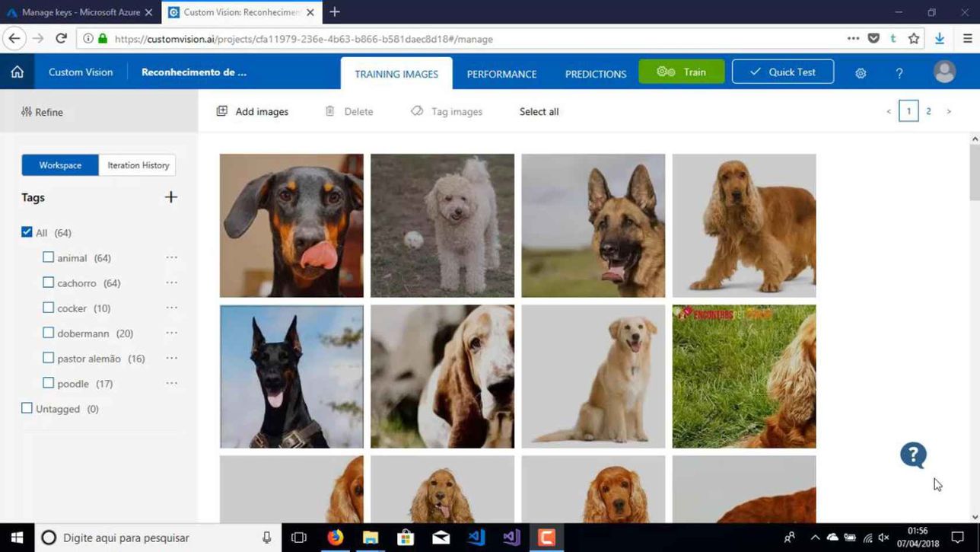The width and height of the screenshot is (980, 552).
Task: Open Visual Studio from taskbar
Action: tap(511, 538)
